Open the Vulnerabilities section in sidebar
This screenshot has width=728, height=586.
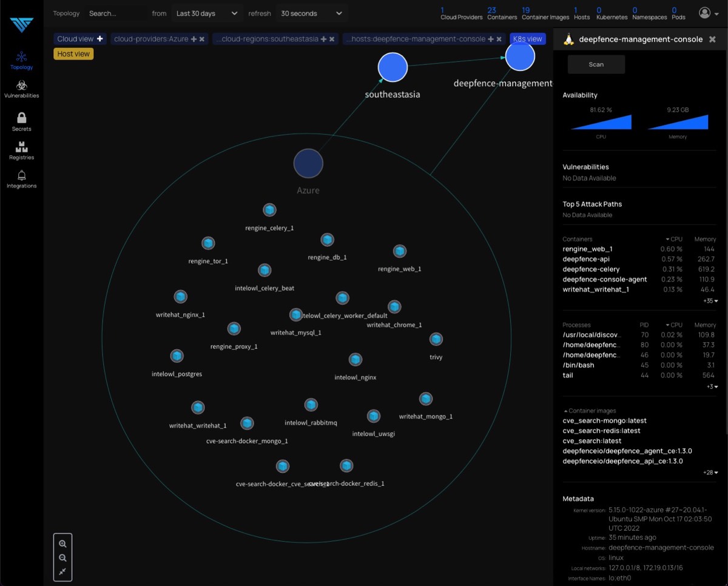pyautogui.click(x=21, y=89)
